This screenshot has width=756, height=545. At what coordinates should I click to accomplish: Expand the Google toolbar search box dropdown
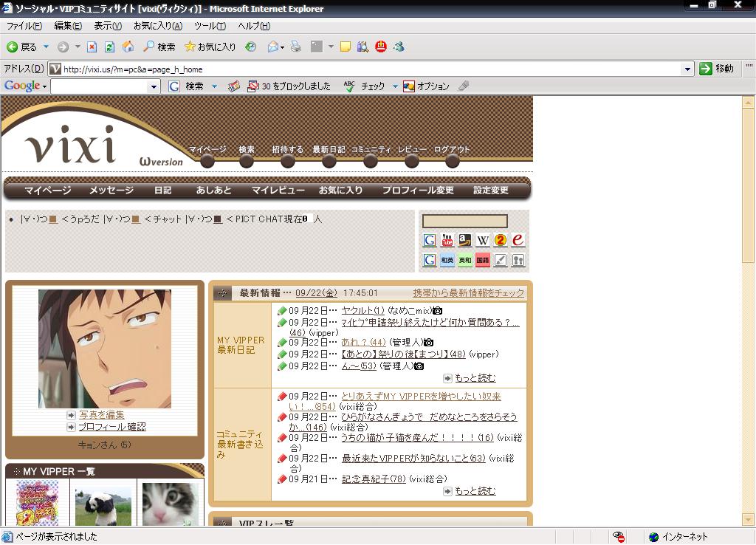154,87
